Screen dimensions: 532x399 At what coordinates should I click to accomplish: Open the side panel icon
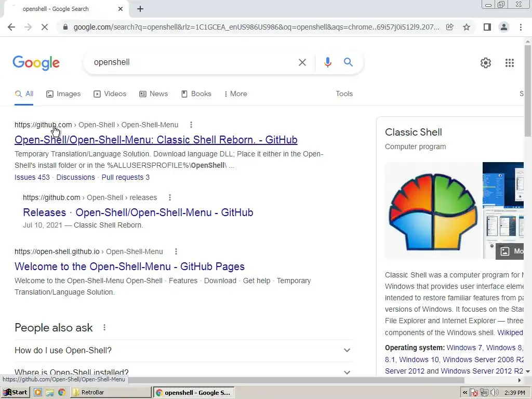487,27
